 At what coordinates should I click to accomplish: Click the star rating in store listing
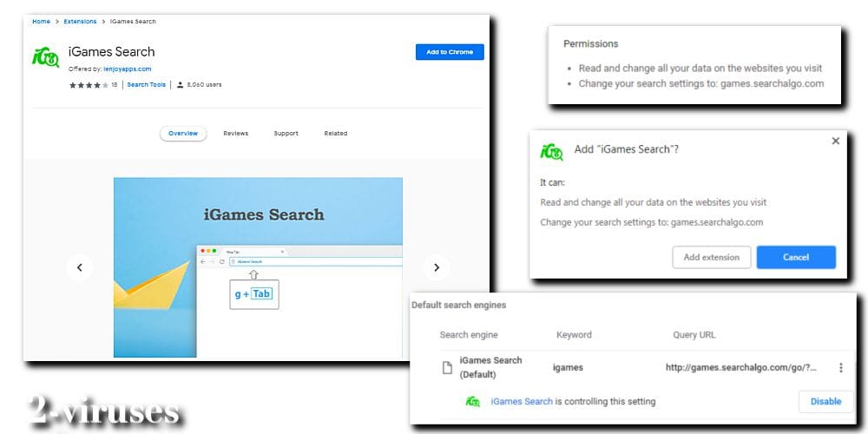(89, 85)
